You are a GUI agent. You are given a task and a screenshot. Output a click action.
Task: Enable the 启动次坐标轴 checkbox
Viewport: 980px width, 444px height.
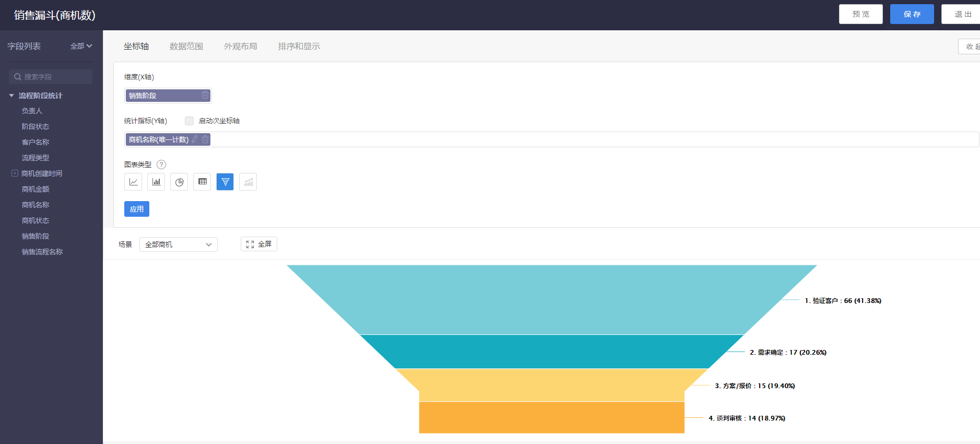tap(189, 121)
